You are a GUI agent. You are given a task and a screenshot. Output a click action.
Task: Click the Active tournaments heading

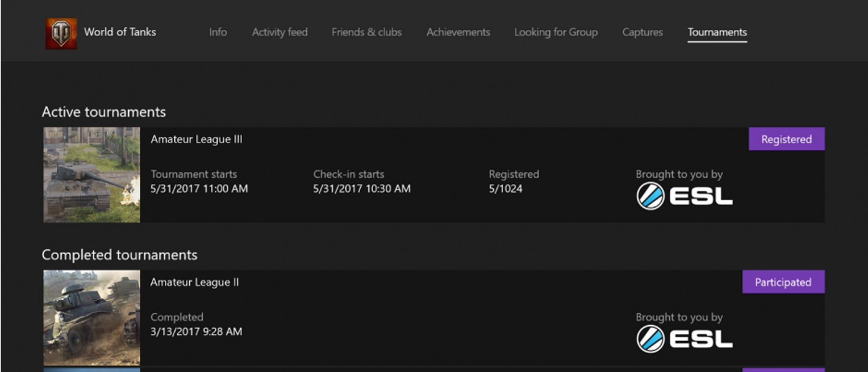click(104, 112)
